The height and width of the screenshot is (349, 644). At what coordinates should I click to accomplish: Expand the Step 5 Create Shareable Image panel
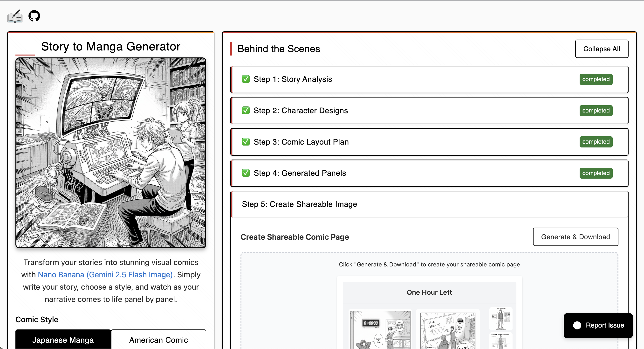(x=299, y=204)
